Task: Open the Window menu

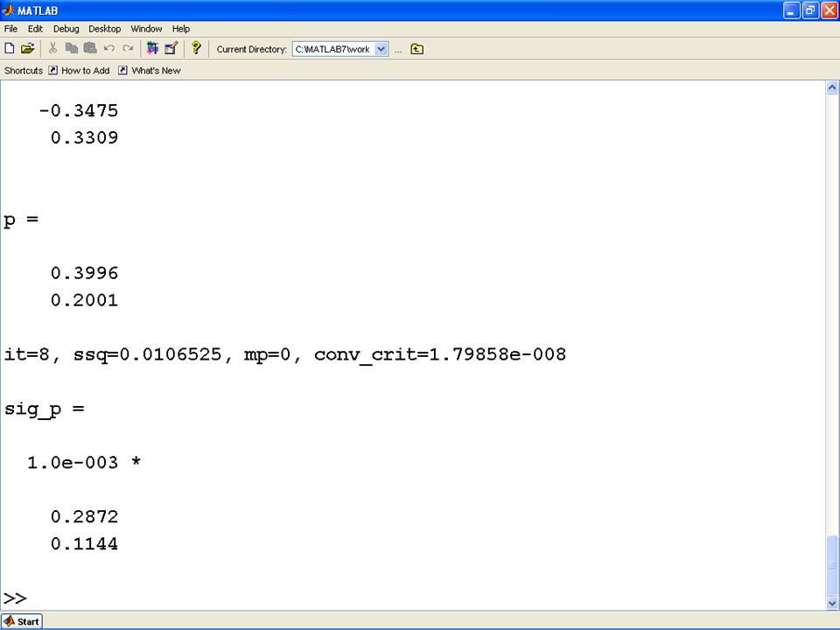Action: [x=146, y=29]
